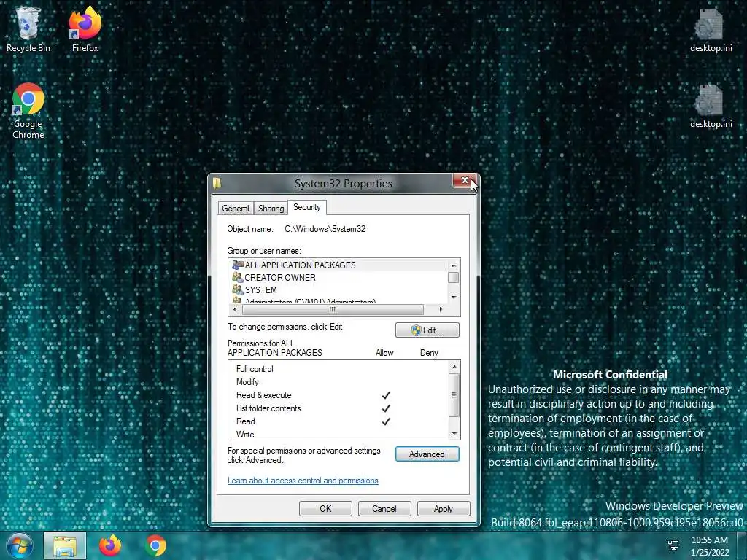Click group list scroll down arrow
This screenshot has height=560, width=747.
[x=454, y=297]
